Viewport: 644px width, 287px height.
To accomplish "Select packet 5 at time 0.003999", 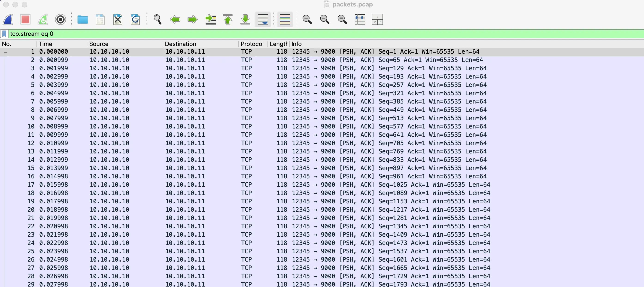I will click(x=322, y=85).
